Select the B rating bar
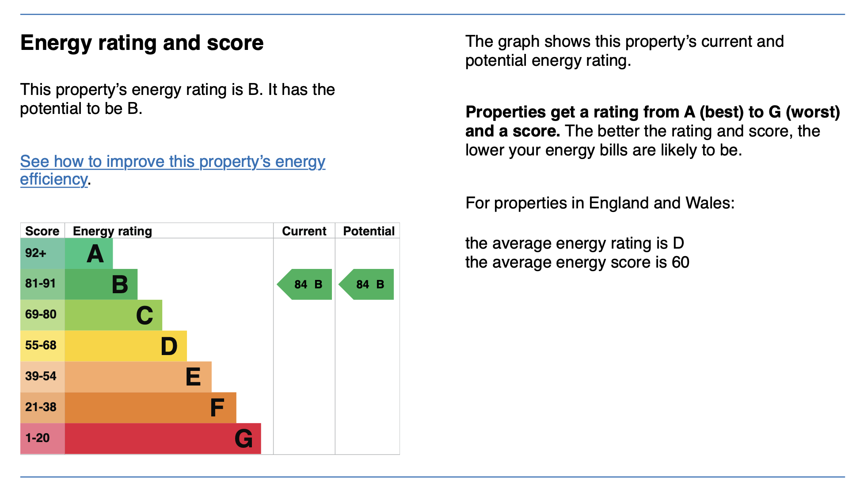The width and height of the screenshot is (868, 499). 101,284
